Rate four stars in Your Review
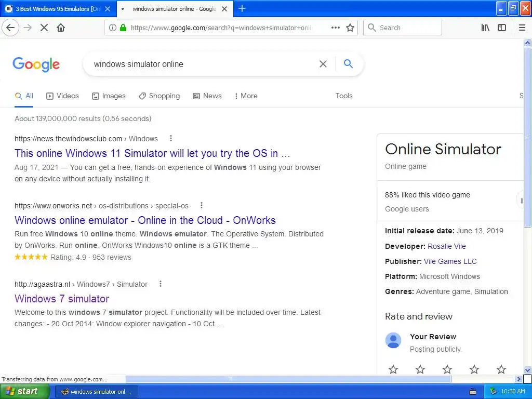 click(x=474, y=369)
